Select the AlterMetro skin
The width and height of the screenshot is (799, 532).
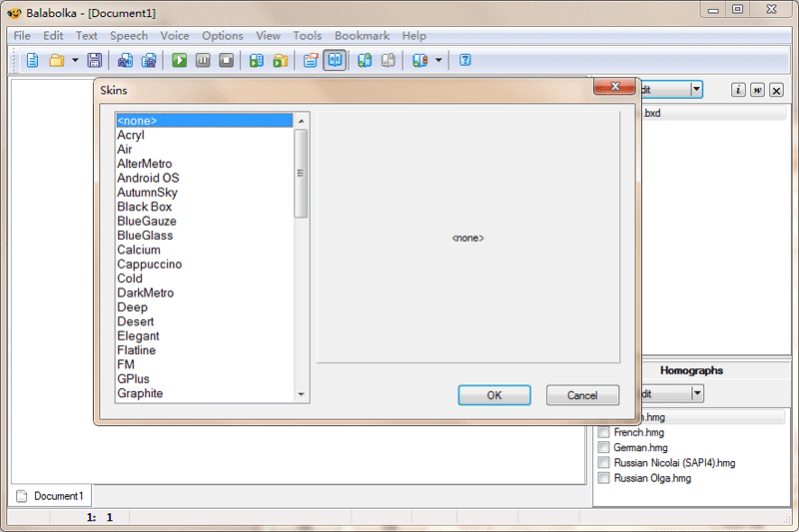click(205, 164)
